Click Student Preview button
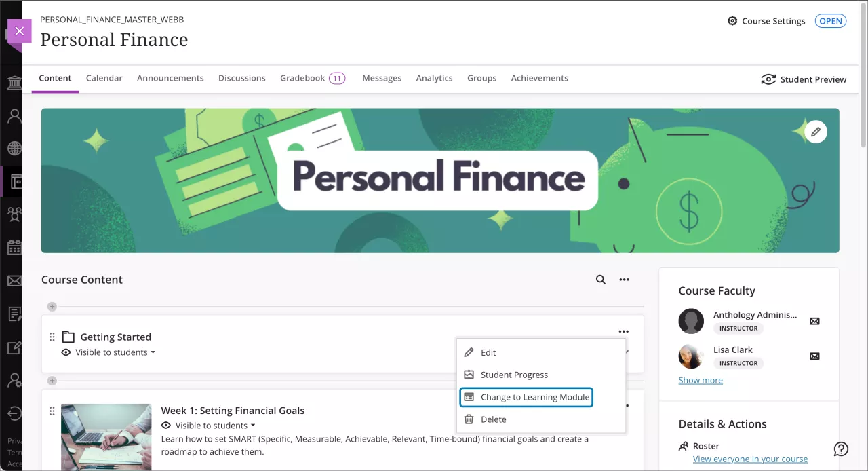The image size is (868, 471). tap(804, 79)
